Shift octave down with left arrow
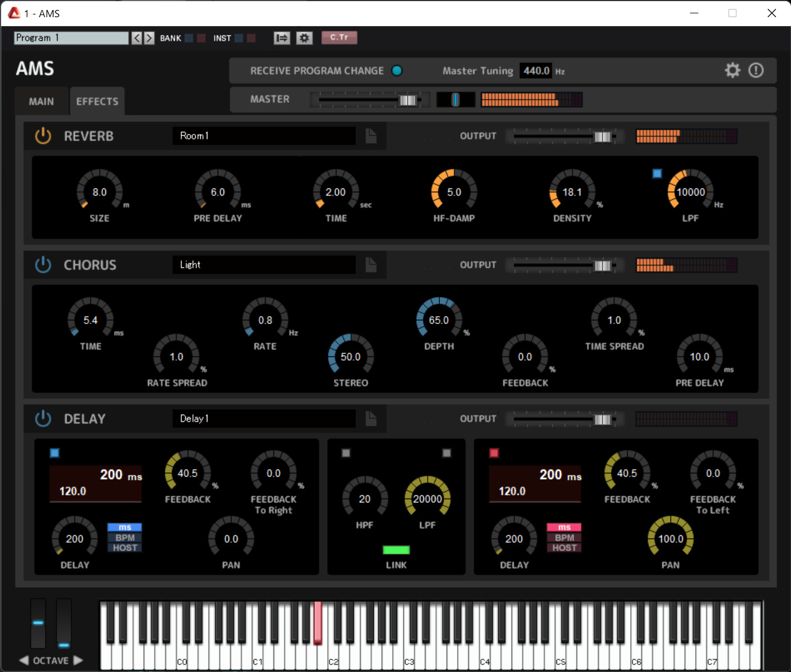Screen dimensions: 791x672 tap(24, 660)
